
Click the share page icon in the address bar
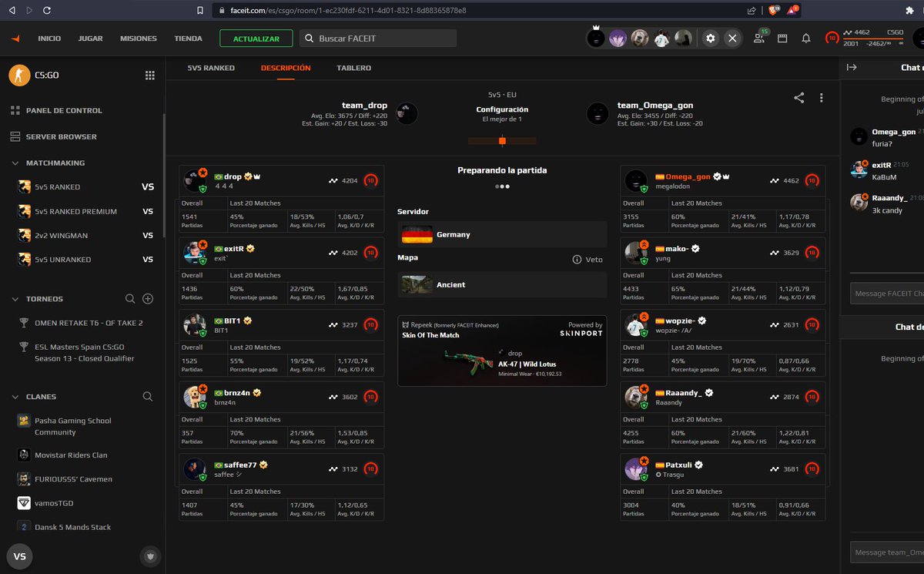pos(752,11)
